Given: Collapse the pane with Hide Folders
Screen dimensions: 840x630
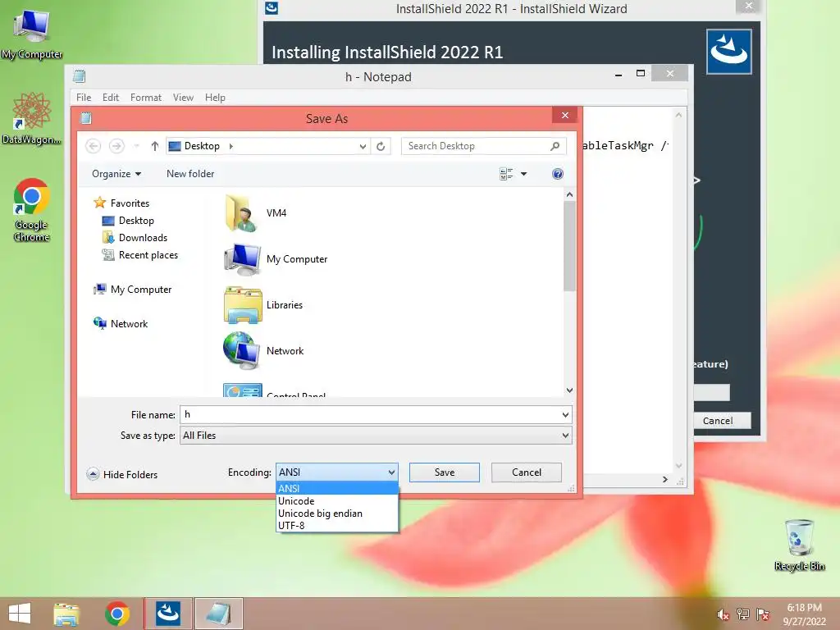Looking at the screenshot, I should (122, 475).
